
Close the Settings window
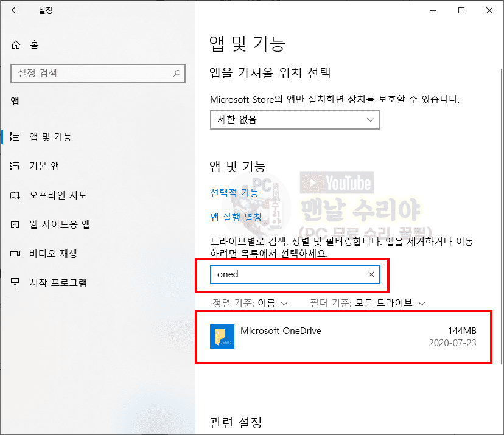[x=489, y=10]
